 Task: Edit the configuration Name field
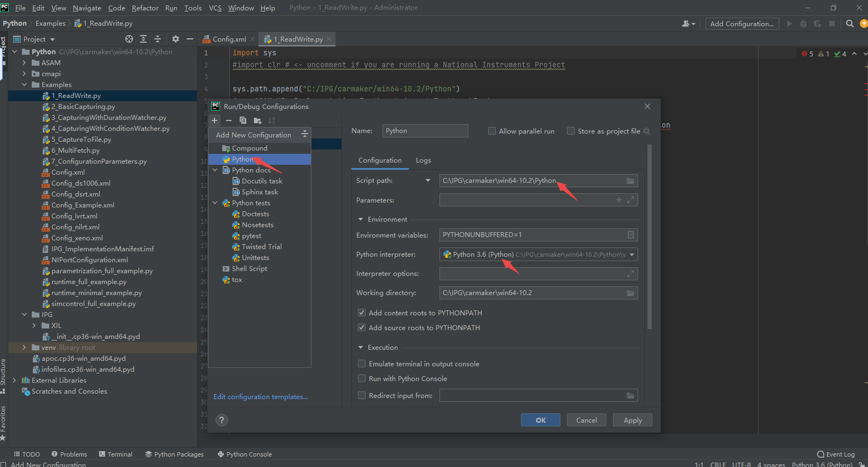pos(425,131)
